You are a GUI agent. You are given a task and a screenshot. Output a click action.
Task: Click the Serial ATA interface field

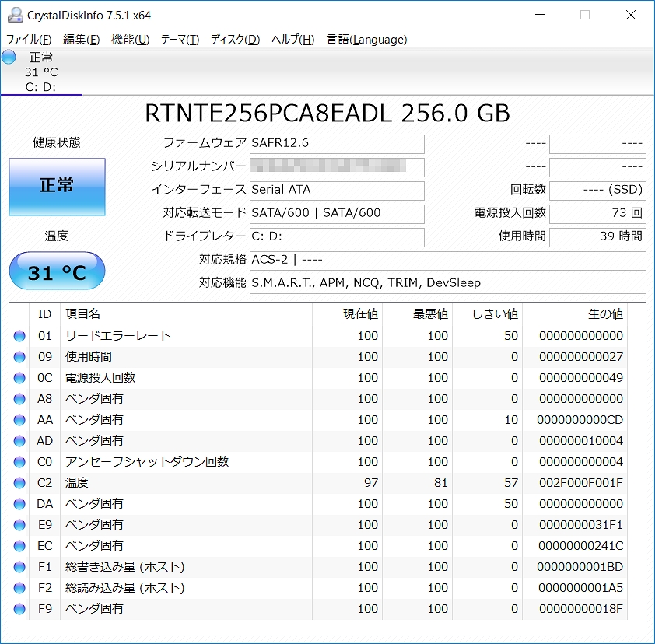[337, 191]
